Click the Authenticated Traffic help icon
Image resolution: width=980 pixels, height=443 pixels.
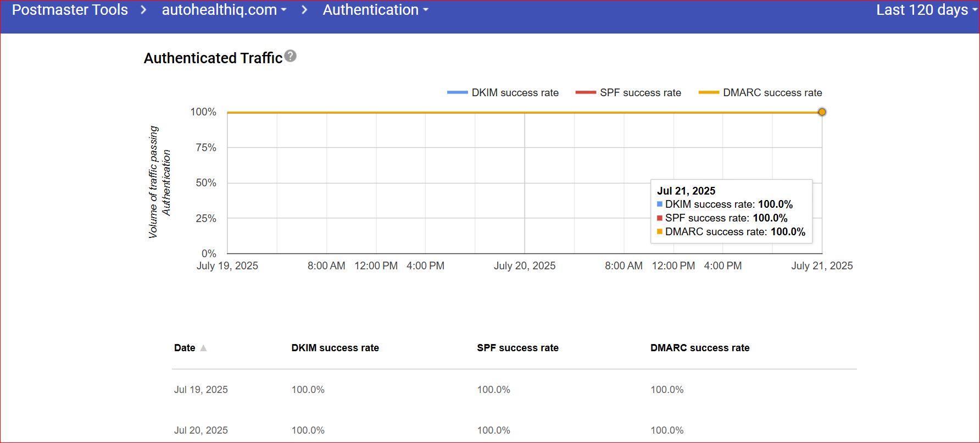(291, 56)
